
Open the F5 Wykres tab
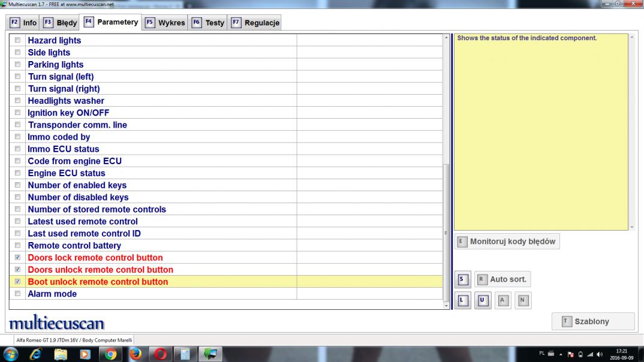tap(165, 23)
